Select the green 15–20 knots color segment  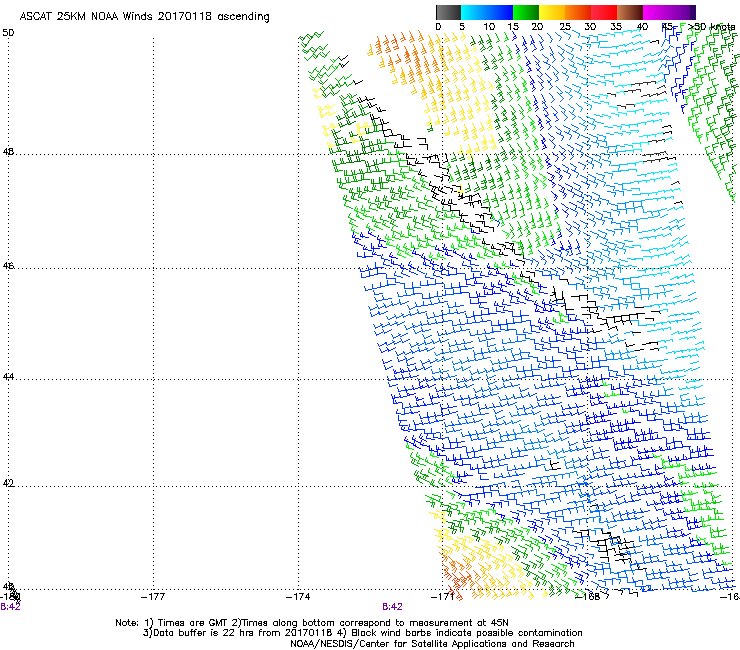coord(526,12)
